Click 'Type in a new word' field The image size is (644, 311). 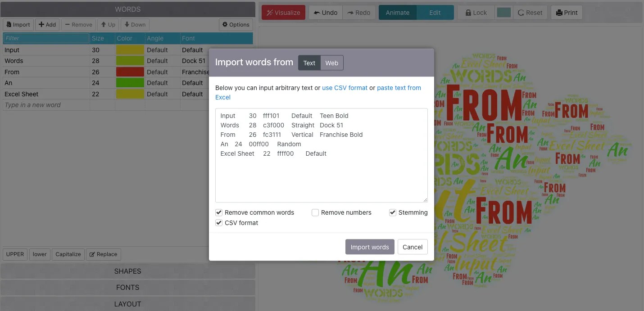46,105
